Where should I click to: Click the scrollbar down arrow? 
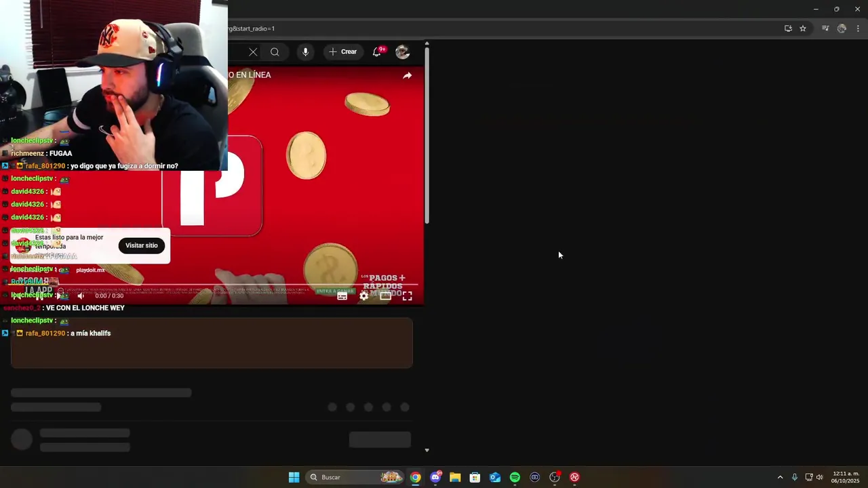427,450
